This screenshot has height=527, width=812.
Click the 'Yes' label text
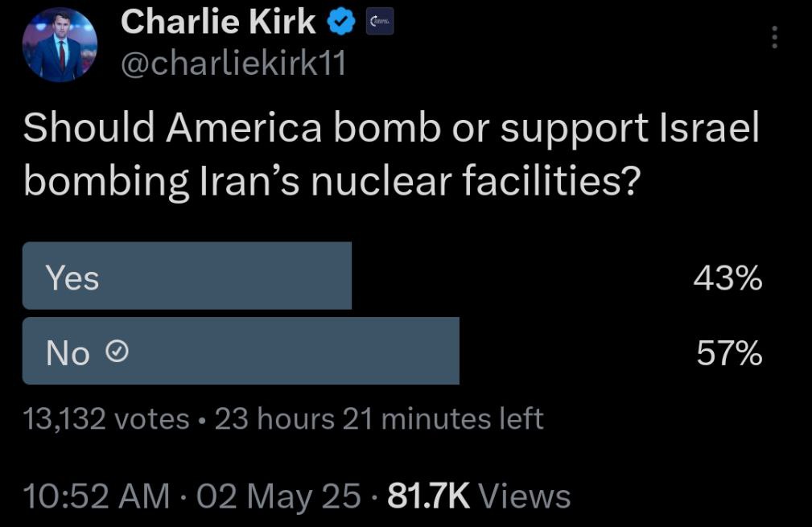pos(72,278)
